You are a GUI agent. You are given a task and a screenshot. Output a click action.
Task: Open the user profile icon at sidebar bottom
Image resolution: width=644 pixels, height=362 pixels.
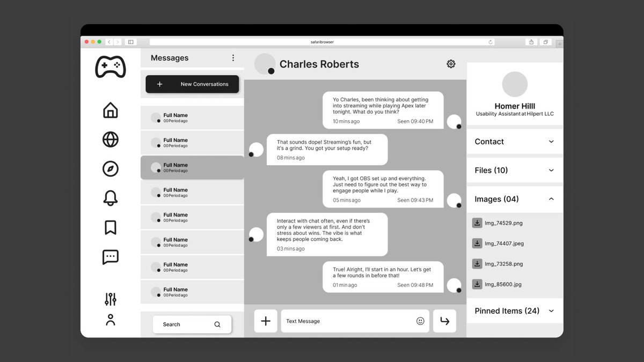tap(110, 320)
